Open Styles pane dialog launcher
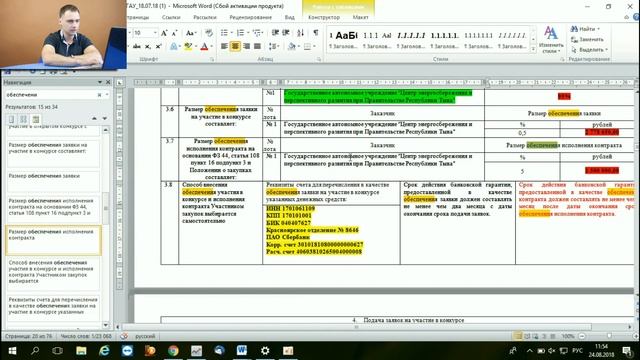This screenshot has height=360, width=640. tap(562, 60)
